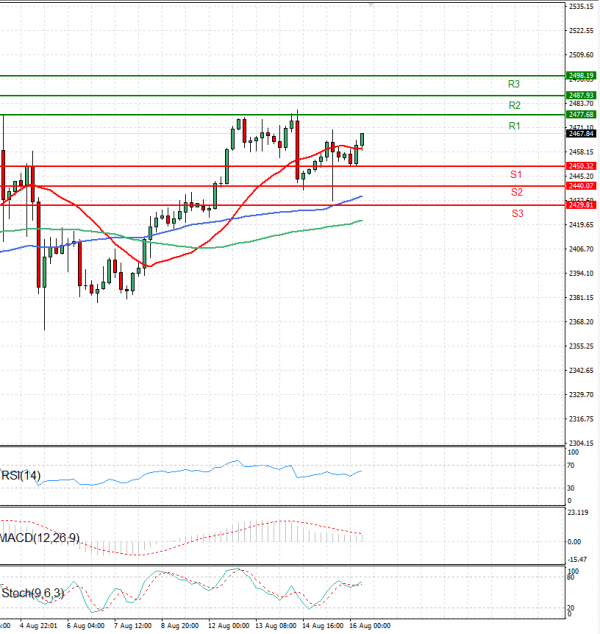Select the green 2477.68 price tag

(581, 115)
